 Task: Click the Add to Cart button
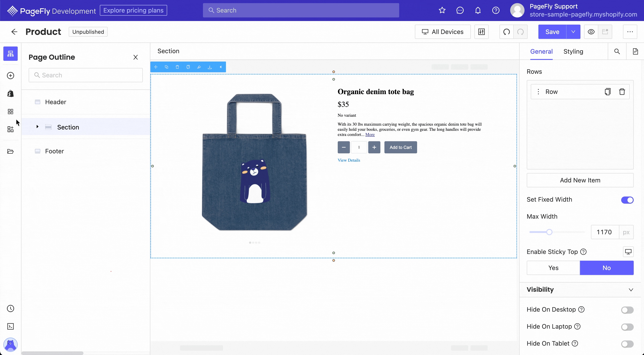pos(401,147)
